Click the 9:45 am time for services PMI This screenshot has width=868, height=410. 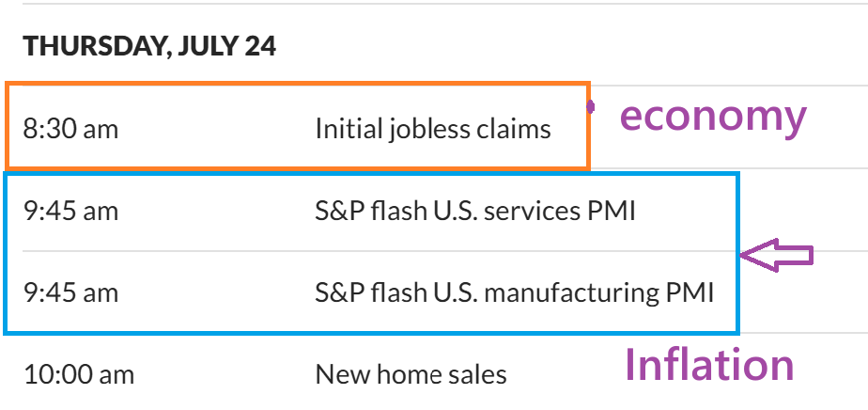[71, 211]
